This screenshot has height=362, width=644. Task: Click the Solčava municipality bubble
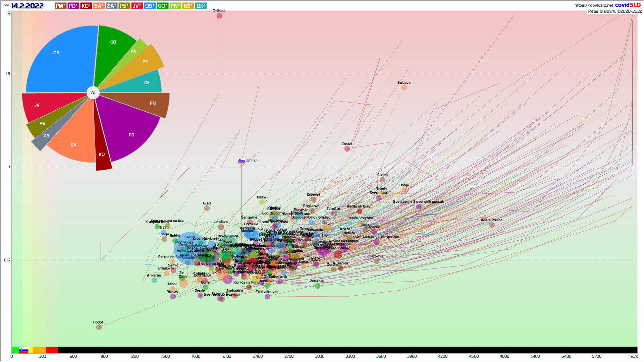[x=404, y=87]
